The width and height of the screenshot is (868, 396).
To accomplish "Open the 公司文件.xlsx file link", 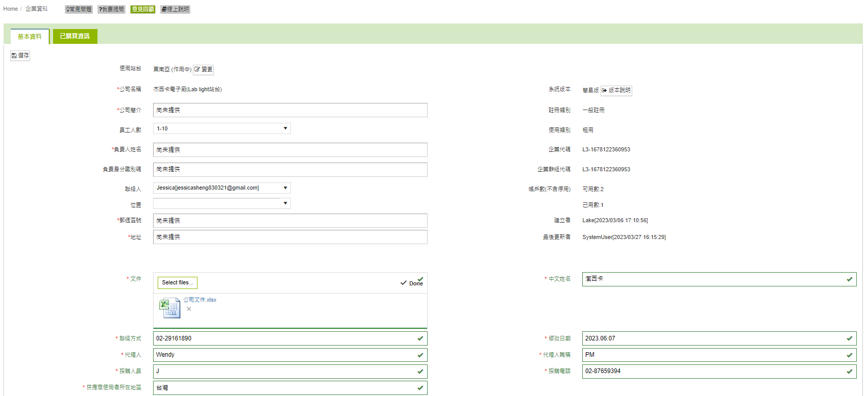I will 200,300.
